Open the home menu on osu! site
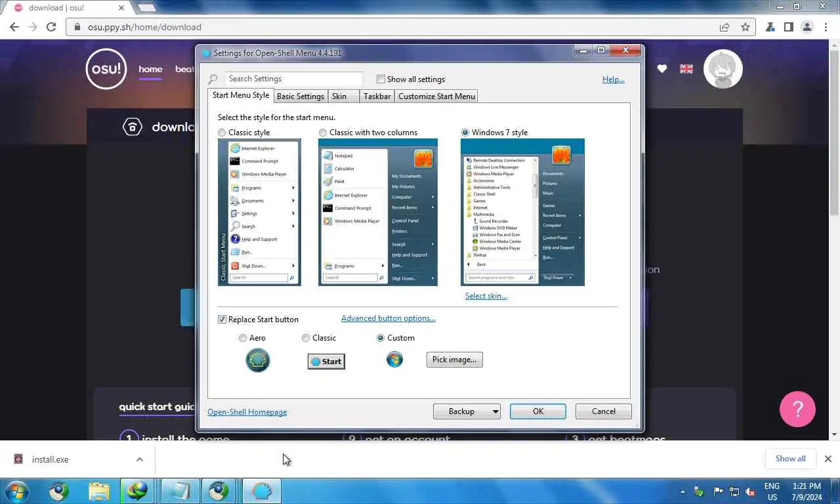Screen dimensions: 840x504 pos(150,69)
